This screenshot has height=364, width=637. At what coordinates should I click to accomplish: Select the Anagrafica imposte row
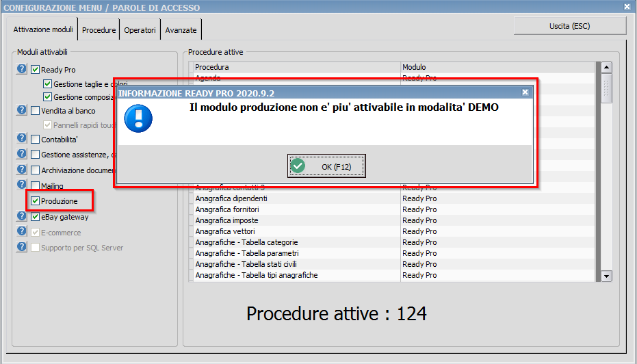[394, 220]
